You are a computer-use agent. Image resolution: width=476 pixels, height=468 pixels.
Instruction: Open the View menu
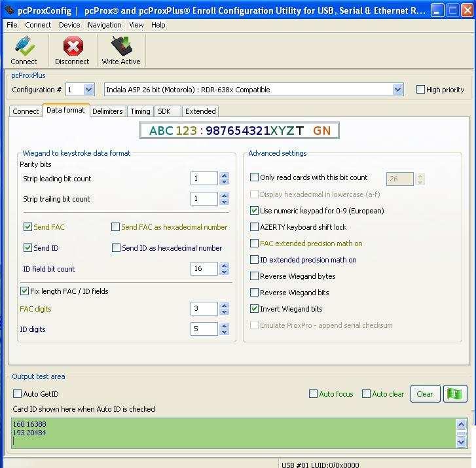(x=136, y=25)
